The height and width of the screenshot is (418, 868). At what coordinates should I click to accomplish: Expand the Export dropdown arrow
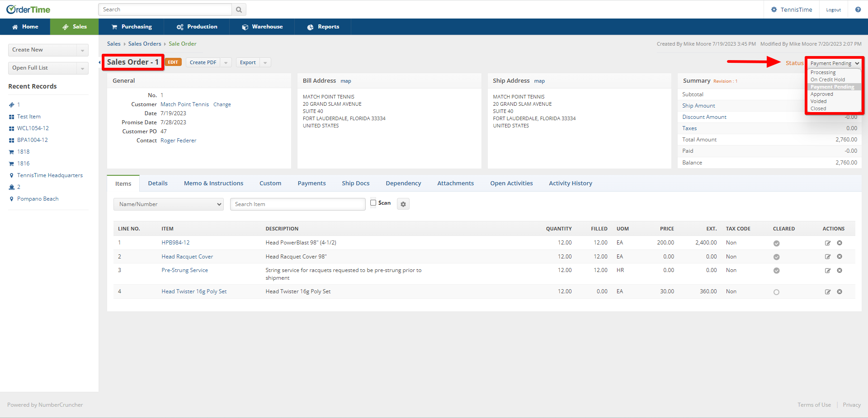click(x=265, y=62)
